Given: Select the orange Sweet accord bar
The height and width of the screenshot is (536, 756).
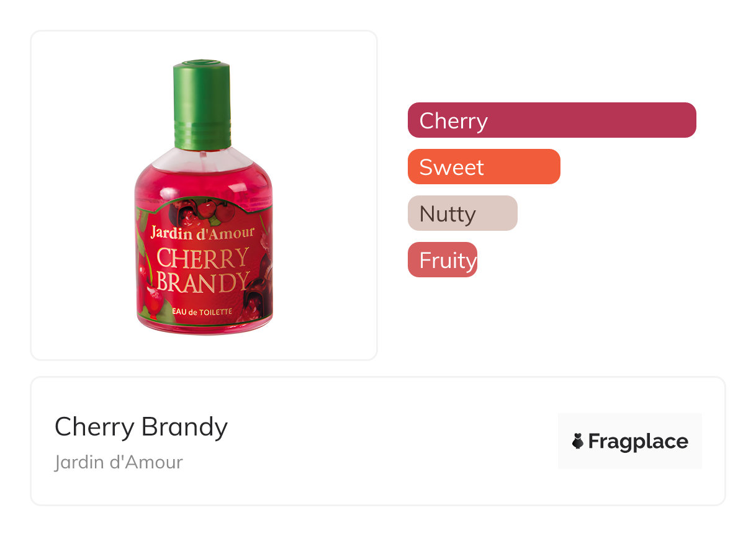Looking at the screenshot, I should [484, 167].
